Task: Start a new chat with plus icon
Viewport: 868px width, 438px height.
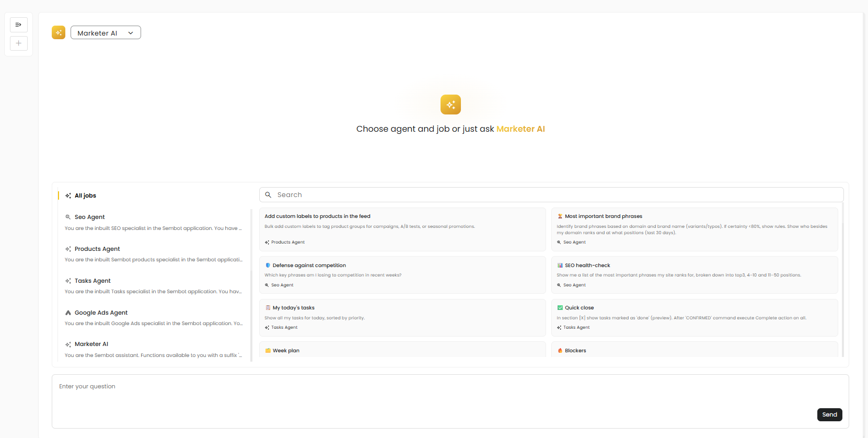Action: click(18, 43)
